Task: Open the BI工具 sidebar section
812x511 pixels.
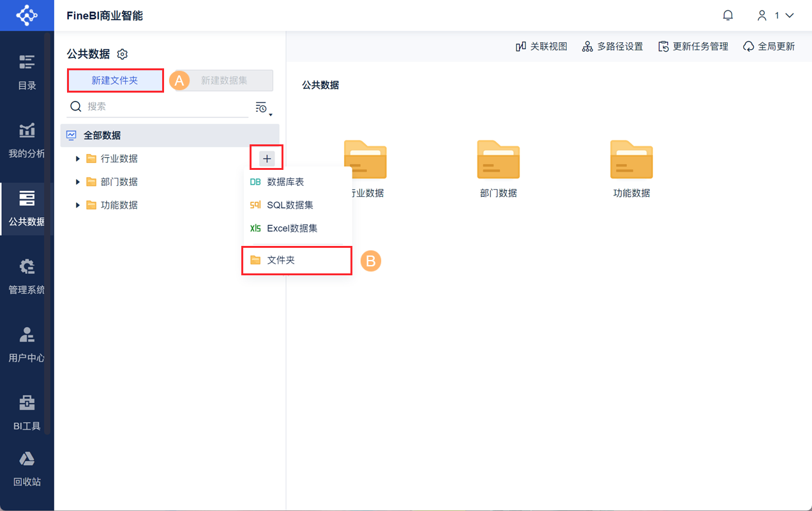Action: [x=27, y=413]
